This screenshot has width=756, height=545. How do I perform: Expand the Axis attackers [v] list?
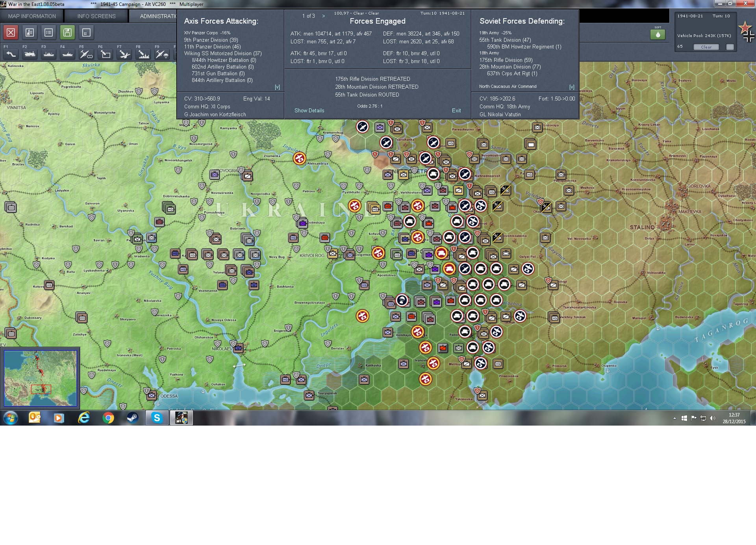point(277,87)
